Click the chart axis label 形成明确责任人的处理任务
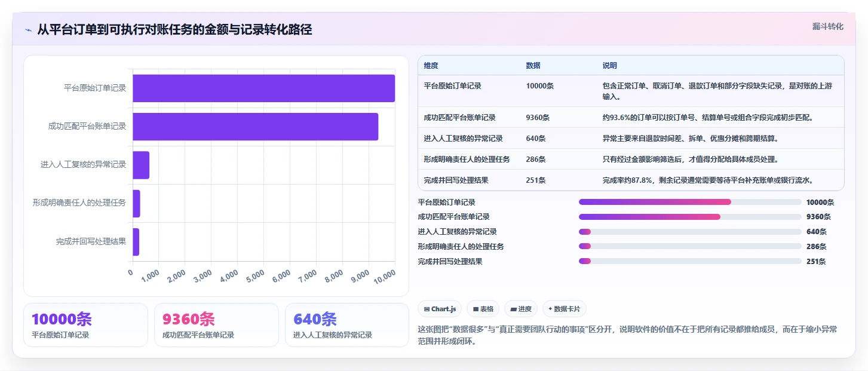The image size is (868, 371). (x=79, y=203)
